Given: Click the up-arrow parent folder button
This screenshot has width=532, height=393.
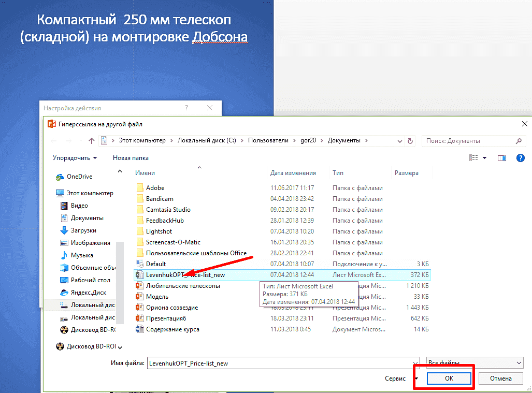Looking at the screenshot, I should point(92,140).
